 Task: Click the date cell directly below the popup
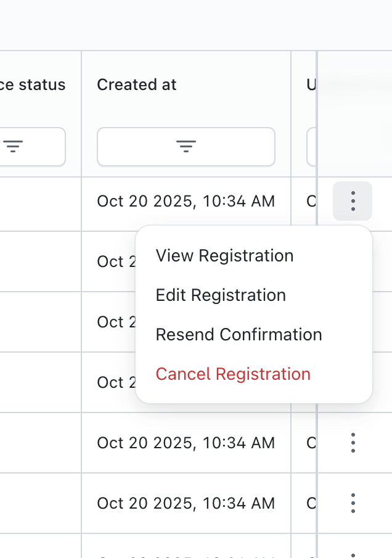(x=186, y=443)
